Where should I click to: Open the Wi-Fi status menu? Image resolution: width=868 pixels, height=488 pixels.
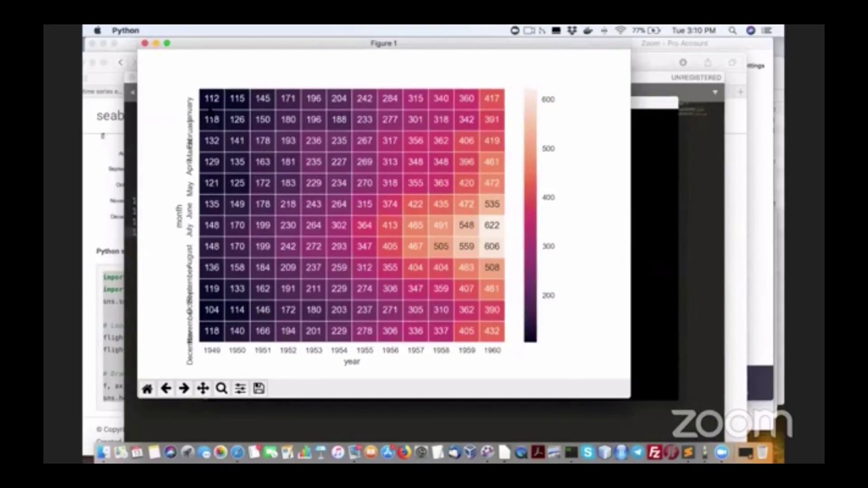[620, 30]
